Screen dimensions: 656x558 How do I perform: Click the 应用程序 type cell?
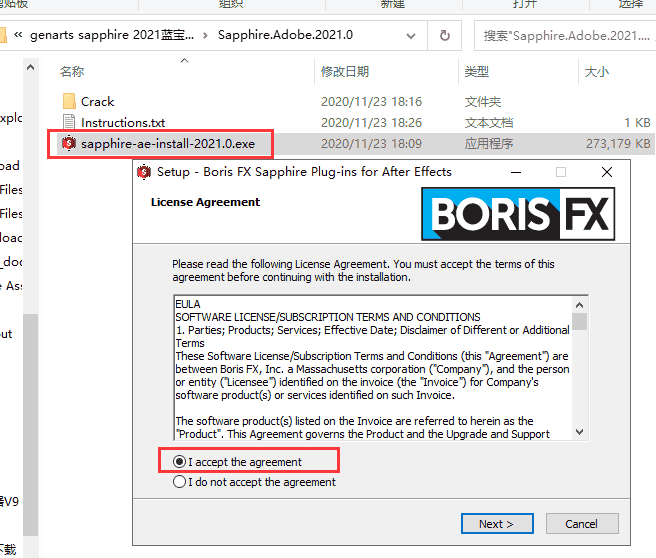(489, 143)
